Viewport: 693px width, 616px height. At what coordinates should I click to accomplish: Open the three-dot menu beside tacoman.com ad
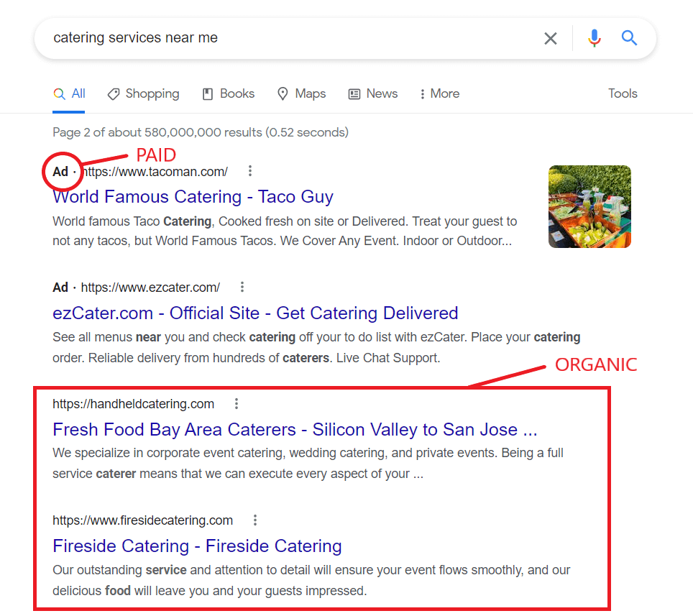249,171
